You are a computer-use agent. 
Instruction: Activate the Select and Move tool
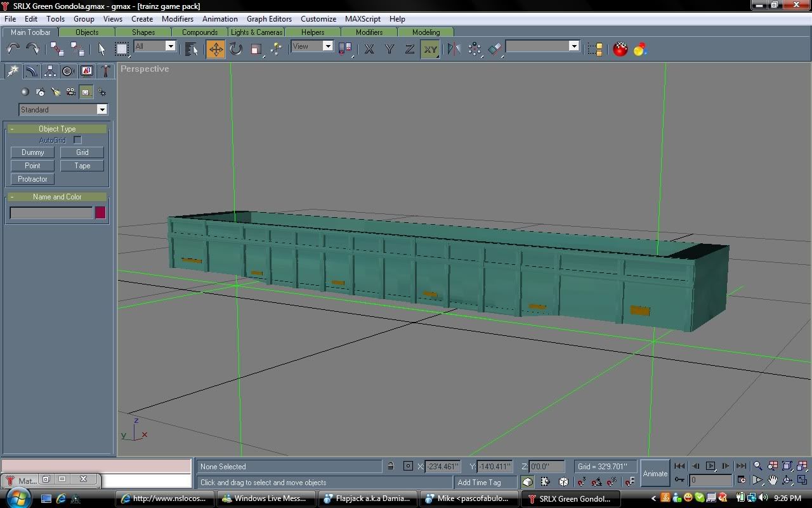tap(216, 49)
